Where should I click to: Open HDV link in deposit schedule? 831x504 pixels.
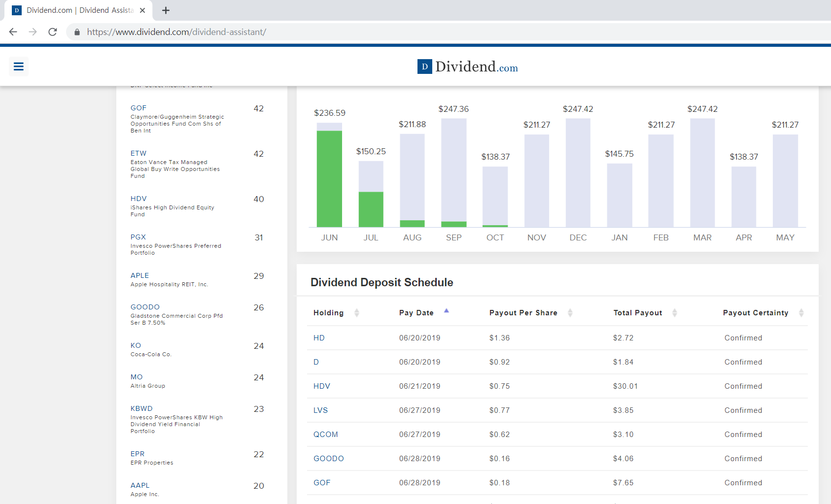(x=322, y=386)
